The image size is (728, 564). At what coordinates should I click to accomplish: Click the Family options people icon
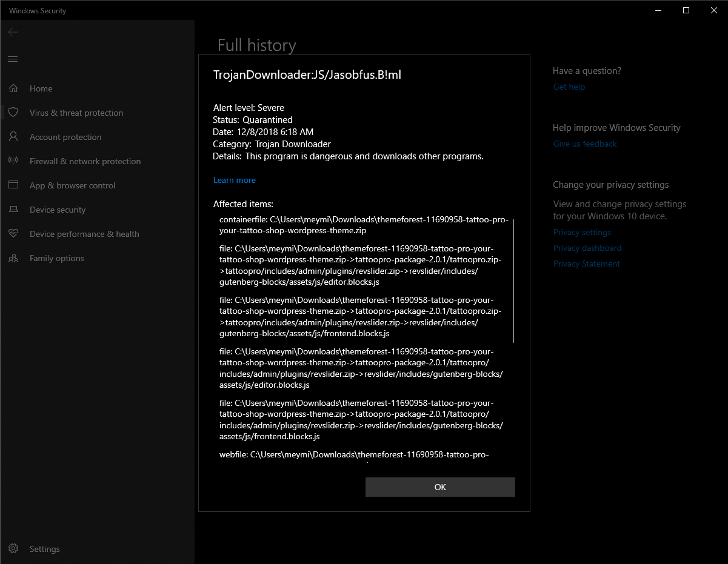point(13,258)
